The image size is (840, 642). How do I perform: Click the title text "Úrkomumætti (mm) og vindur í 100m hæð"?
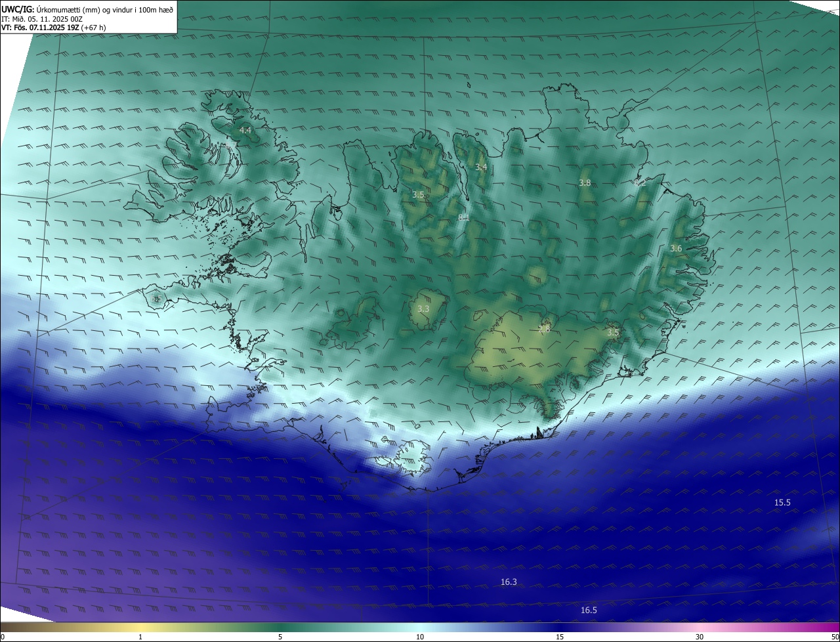[104, 10]
